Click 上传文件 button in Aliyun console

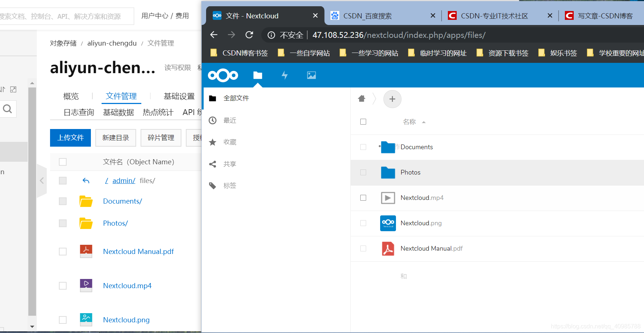pyautogui.click(x=70, y=138)
